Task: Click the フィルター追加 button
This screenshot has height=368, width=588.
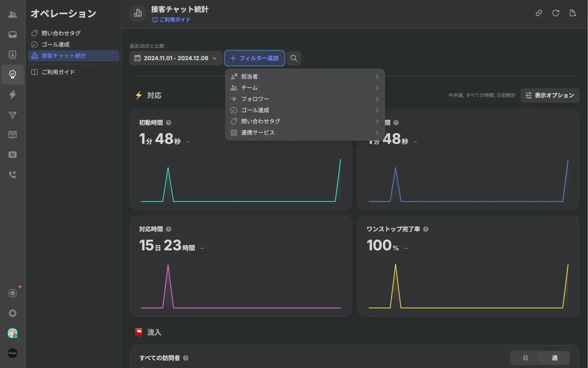Action: click(255, 58)
